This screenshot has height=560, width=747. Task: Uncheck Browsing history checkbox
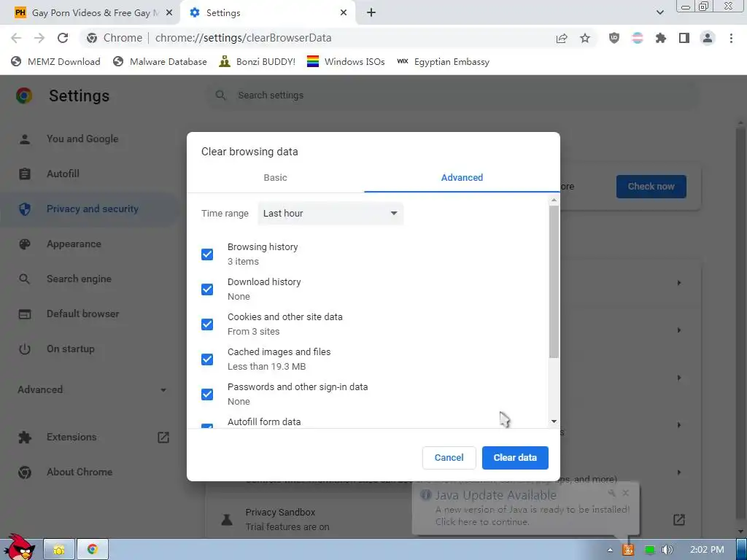tap(207, 254)
